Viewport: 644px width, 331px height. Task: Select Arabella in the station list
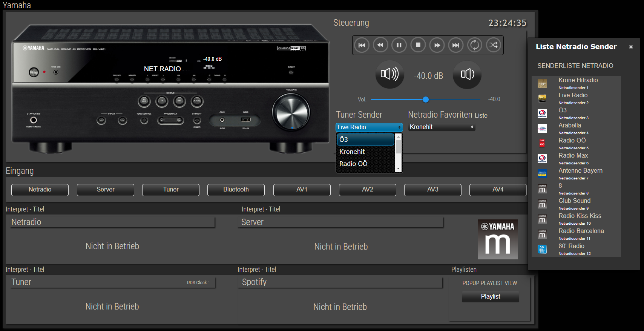tap(576, 129)
